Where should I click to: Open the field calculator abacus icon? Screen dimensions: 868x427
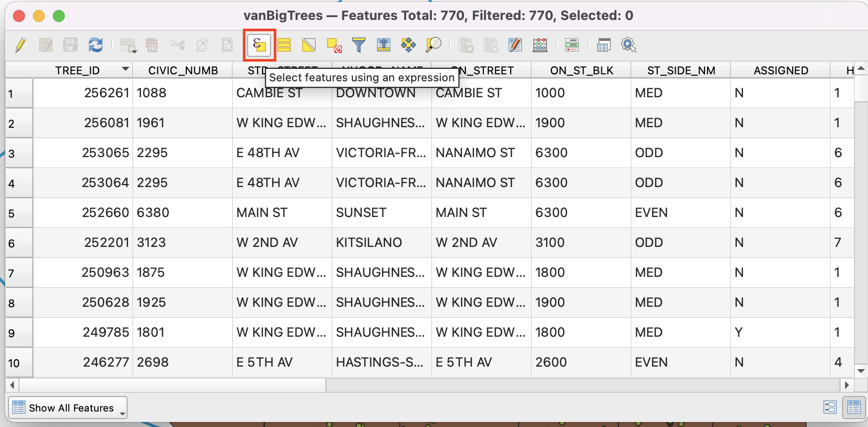[540, 45]
